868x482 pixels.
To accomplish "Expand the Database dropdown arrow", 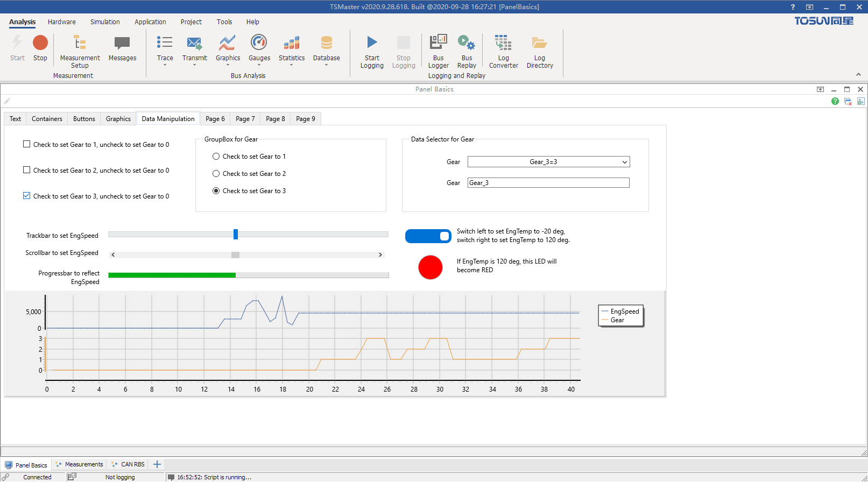I will tap(326, 65).
